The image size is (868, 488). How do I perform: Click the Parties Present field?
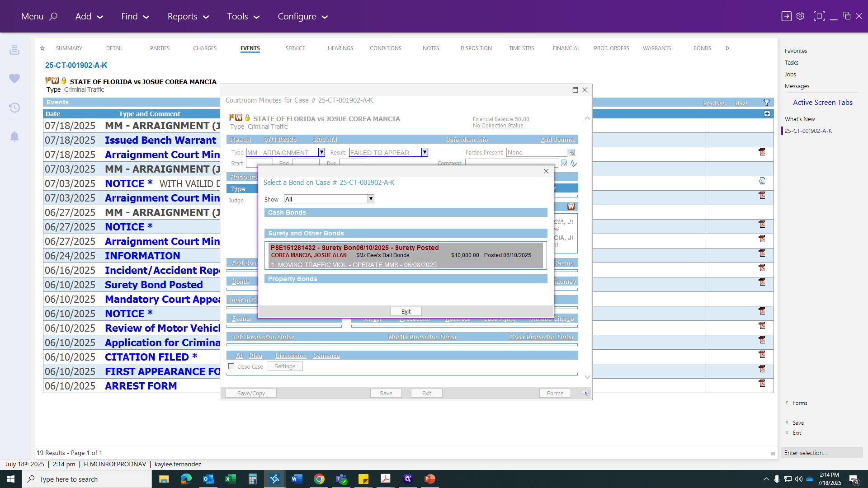click(536, 153)
